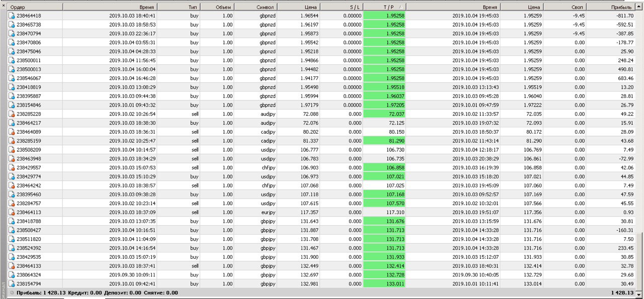Click the sell icon for order 238464089

[x=12, y=132]
